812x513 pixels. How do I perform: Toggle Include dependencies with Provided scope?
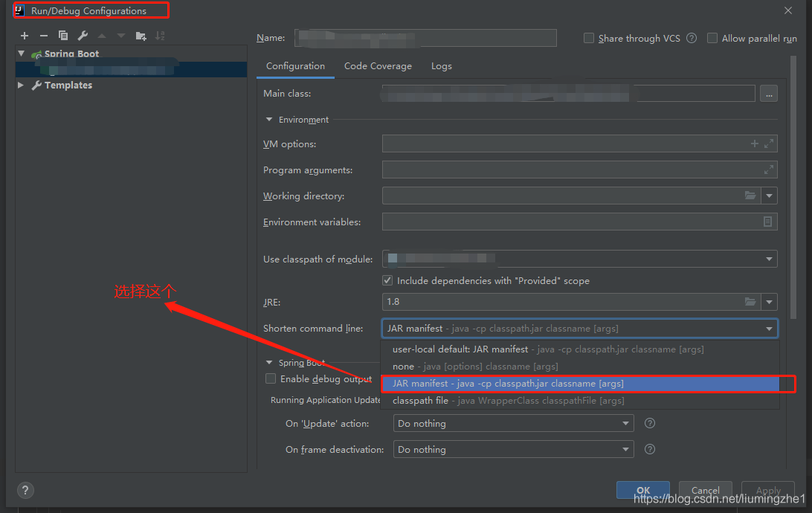[387, 280]
